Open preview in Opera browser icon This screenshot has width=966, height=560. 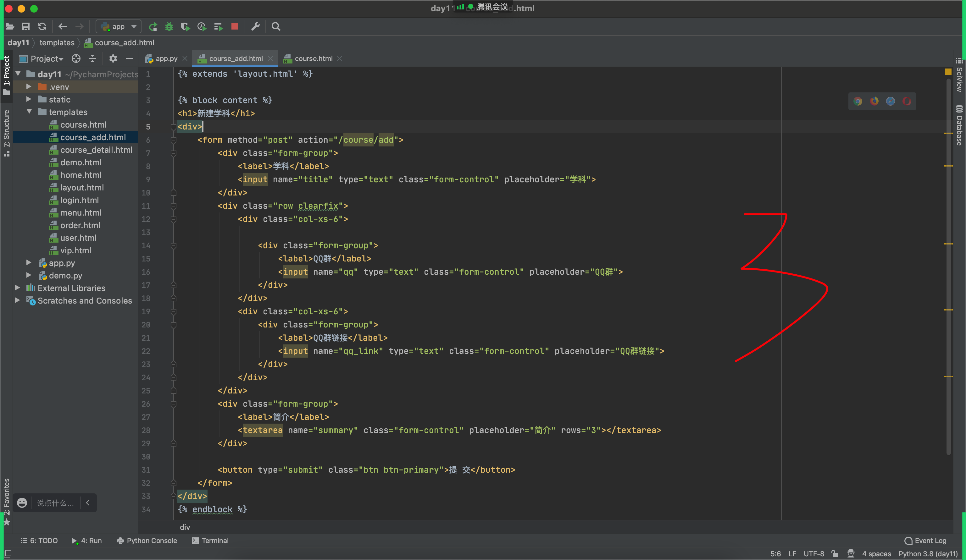tap(907, 101)
